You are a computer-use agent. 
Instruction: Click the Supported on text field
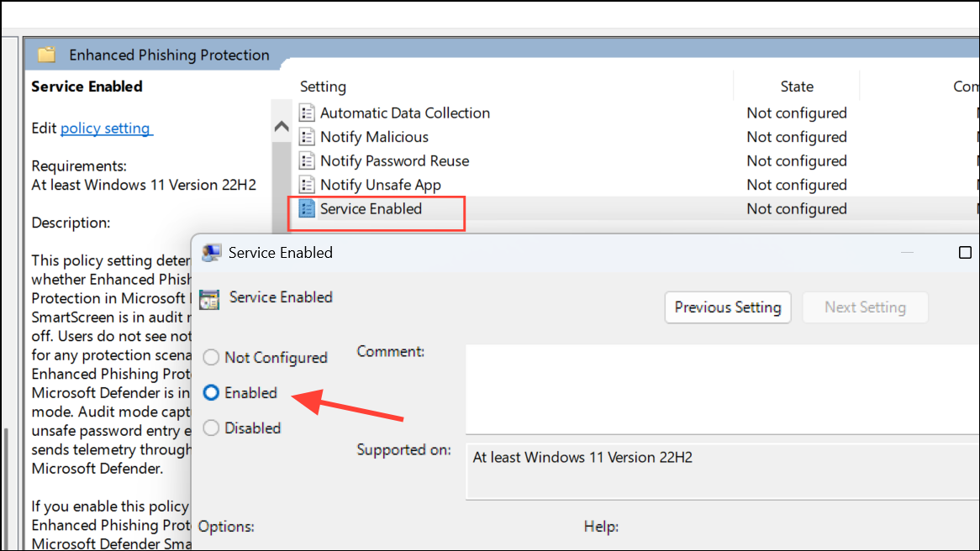pyautogui.click(x=723, y=471)
